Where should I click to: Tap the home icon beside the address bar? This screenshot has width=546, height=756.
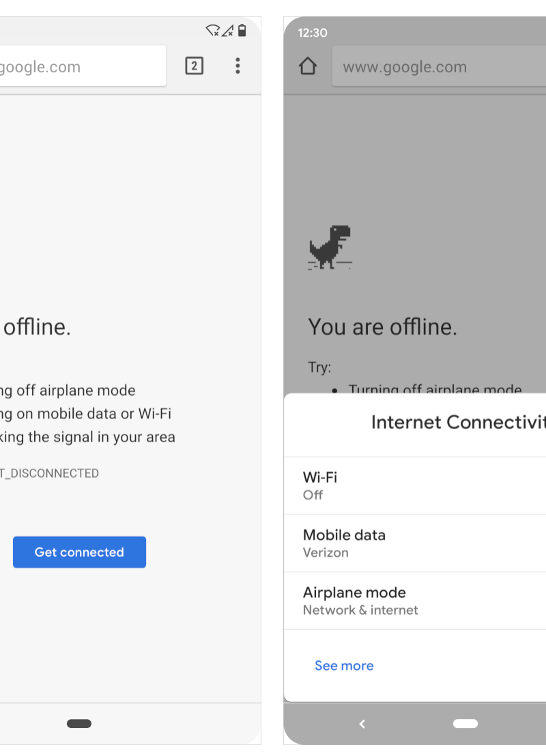pos(308,66)
